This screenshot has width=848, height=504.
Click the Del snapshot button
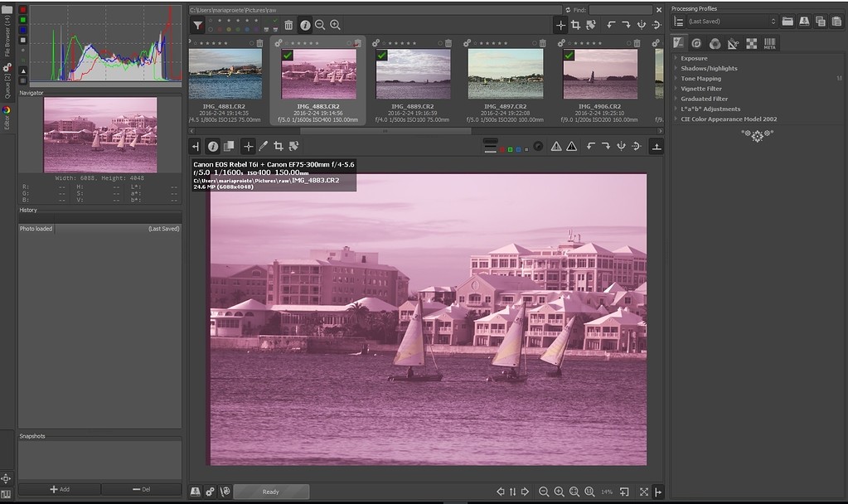[140, 489]
